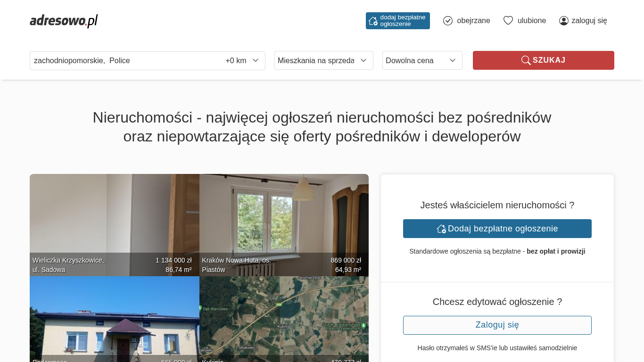
Task: Click the checkmark icon next to obejrzane
Action: pos(448,21)
